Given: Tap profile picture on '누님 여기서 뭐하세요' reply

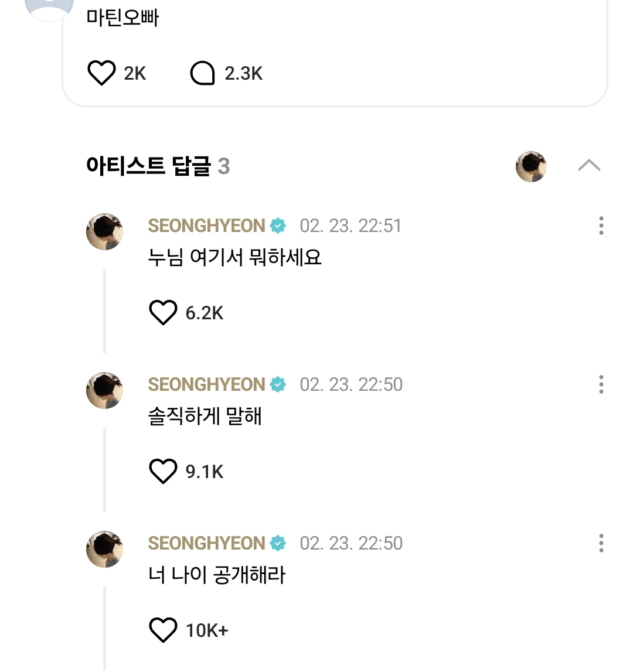Looking at the screenshot, I should click(105, 231).
